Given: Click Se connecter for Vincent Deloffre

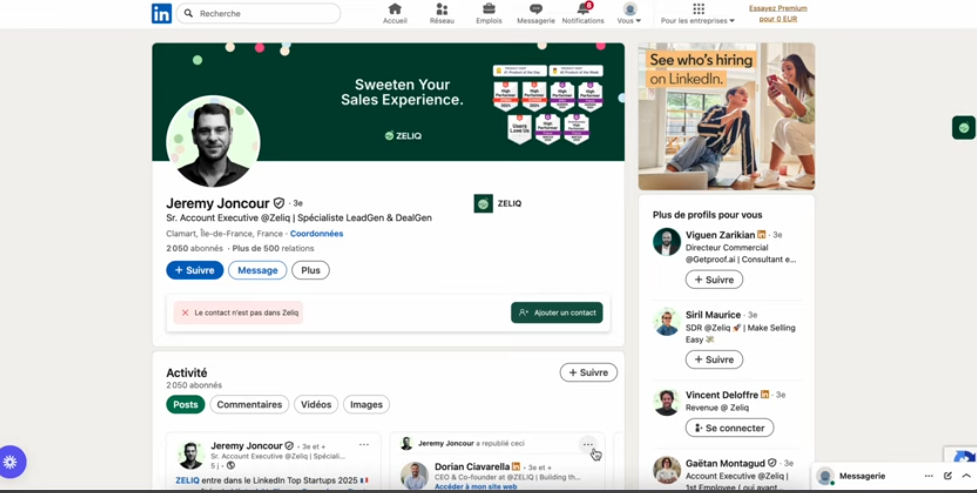Looking at the screenshot, I should pos(730,428).
